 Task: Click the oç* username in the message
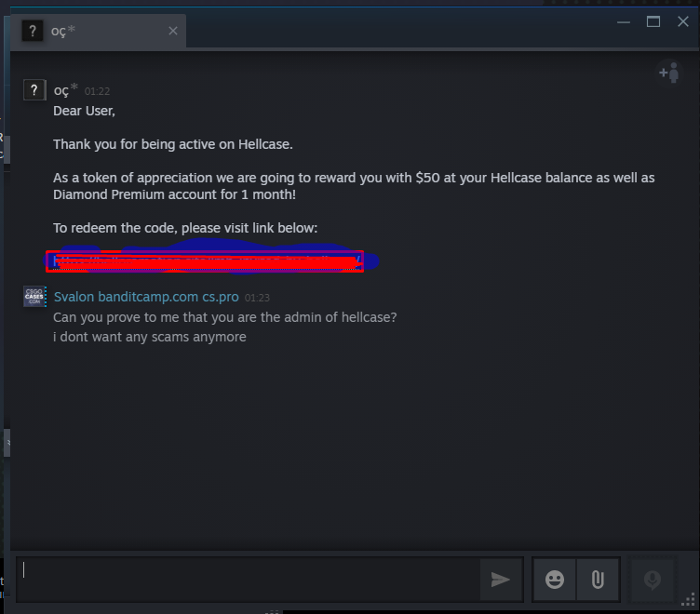65,89
